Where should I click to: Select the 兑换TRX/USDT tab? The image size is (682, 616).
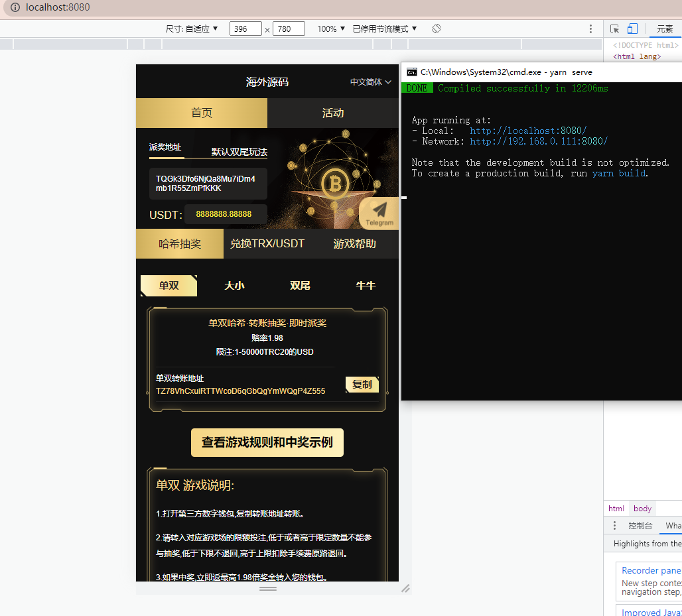click(x=267, y=243)
